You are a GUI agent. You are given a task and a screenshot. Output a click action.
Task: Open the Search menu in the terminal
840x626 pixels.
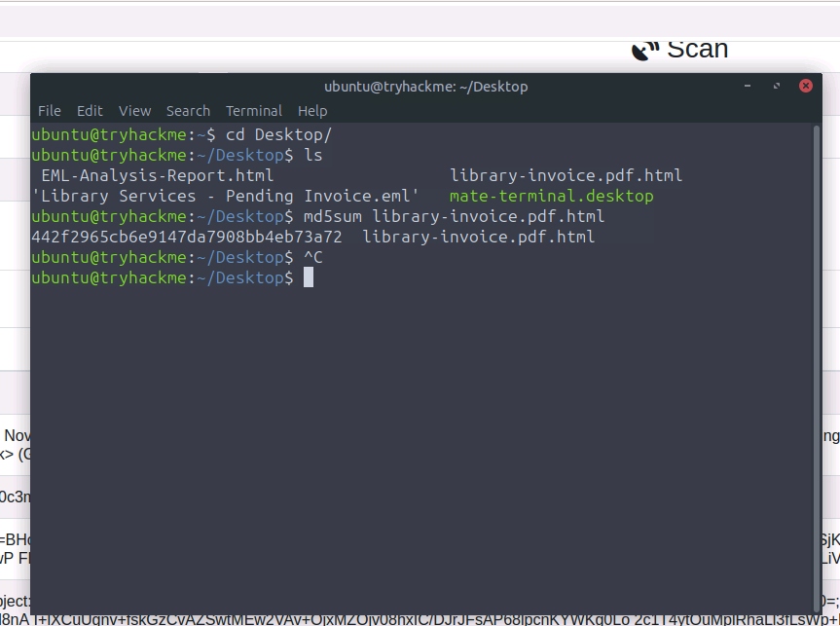[188, 111]
